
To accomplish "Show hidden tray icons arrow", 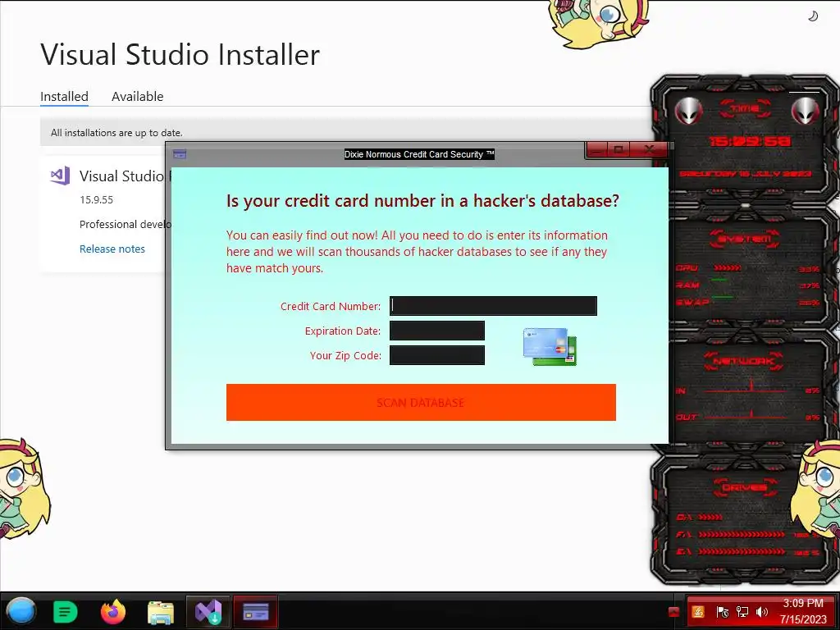I will pos(674,612).
